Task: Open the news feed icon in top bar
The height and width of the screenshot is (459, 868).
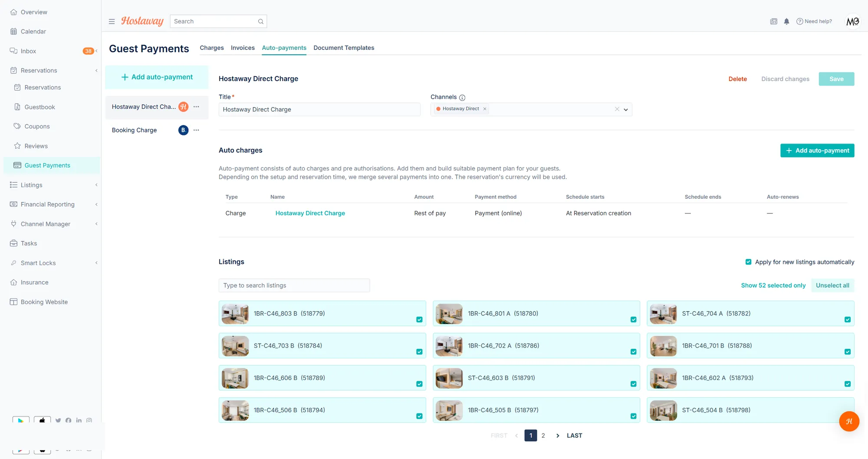Action: (773, 21)
